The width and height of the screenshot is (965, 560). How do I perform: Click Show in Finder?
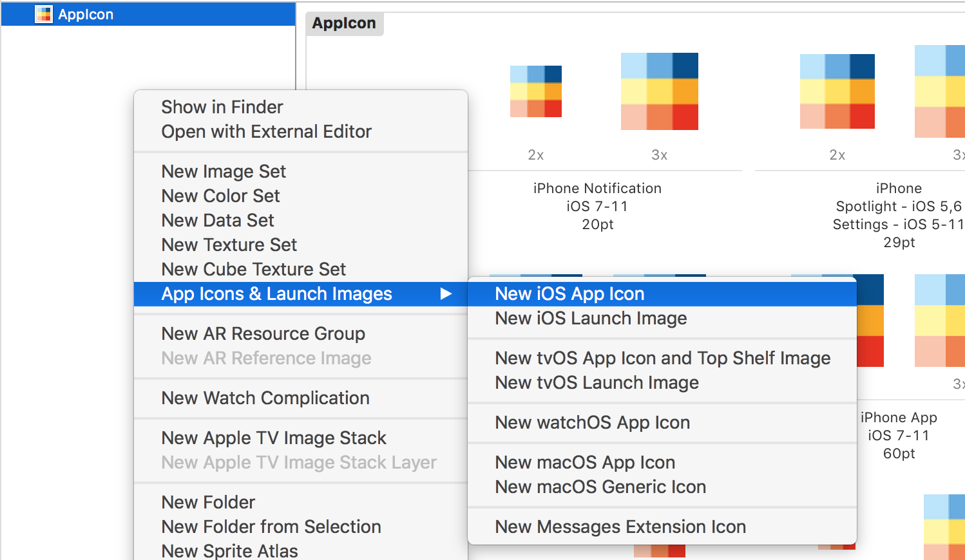coord(222,107)
